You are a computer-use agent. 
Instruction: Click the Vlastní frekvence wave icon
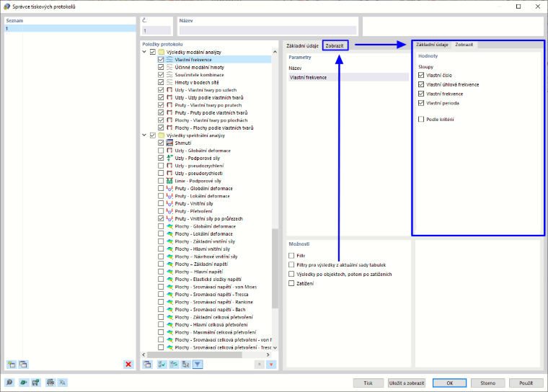click(169, 60)
